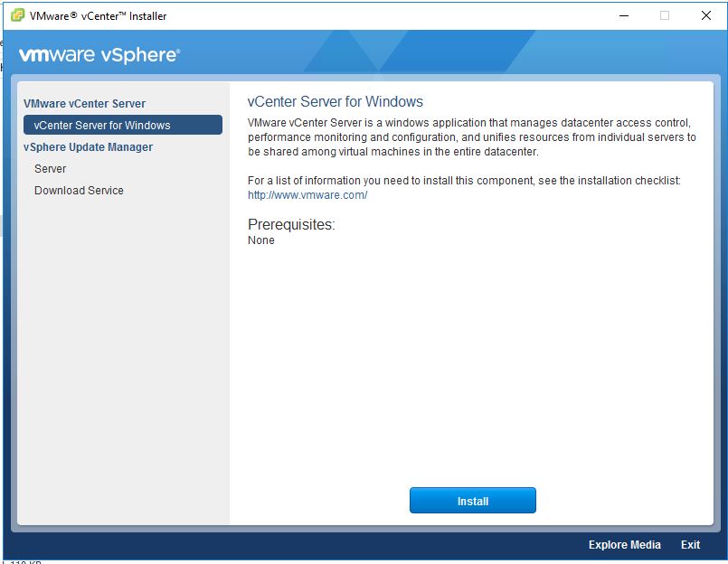Select Server under vSphere Update Manager
This screenshot has height=564, width=728.
tap(51, 169)
